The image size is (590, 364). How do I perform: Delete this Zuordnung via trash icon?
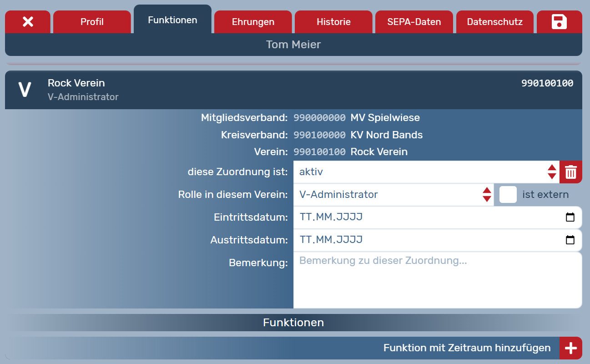pyautogui.click(x=570, y=172)
